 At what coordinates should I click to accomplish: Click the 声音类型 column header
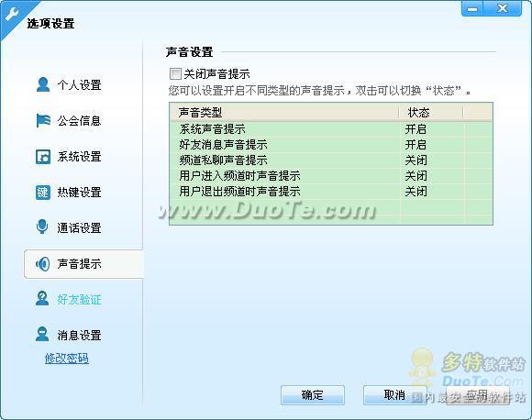click(284, 112)
